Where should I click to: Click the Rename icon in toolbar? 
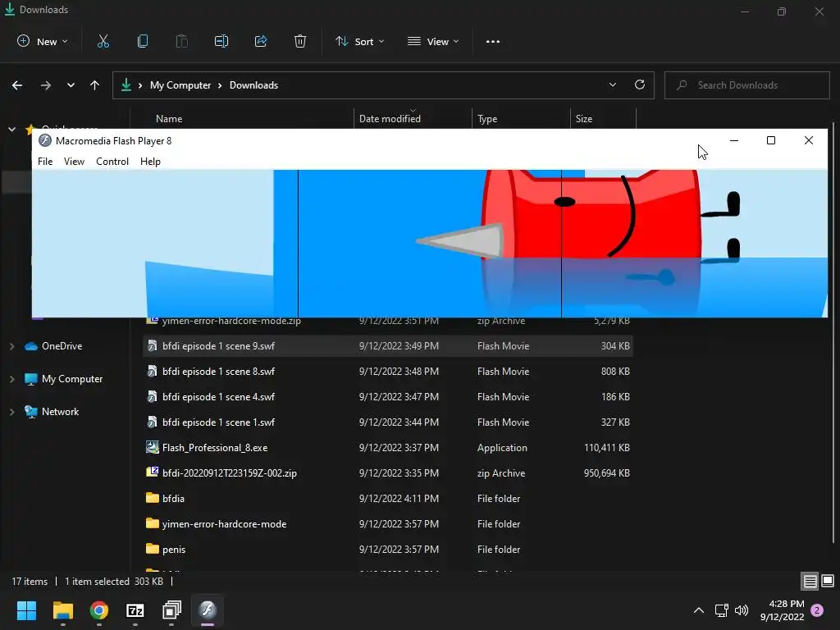(x=221, y=41)
